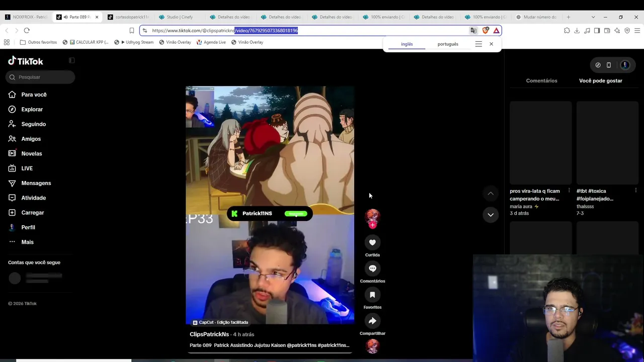Reload the current page
The height and width of the screenshot is (362, 644).
pyautogui.click(x=27, y=31)
